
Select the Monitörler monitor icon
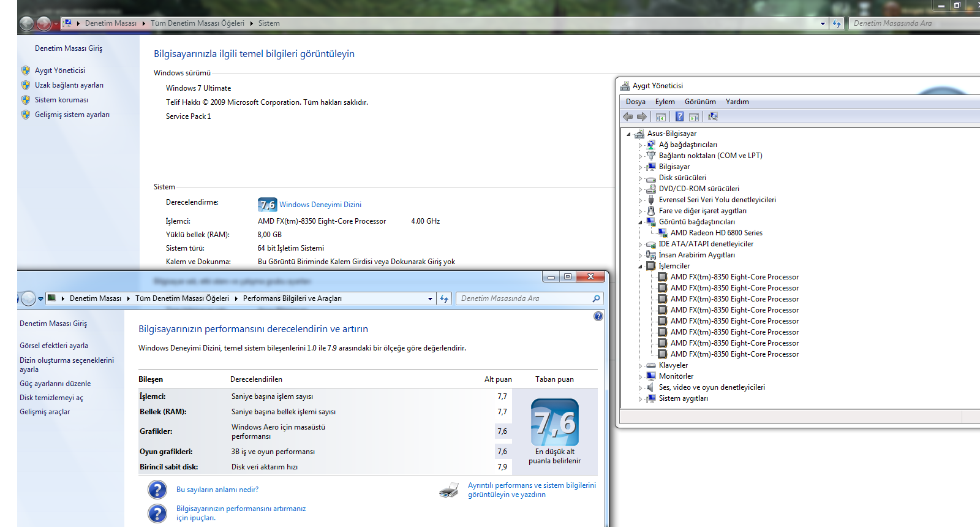click(x=651, y=376)
